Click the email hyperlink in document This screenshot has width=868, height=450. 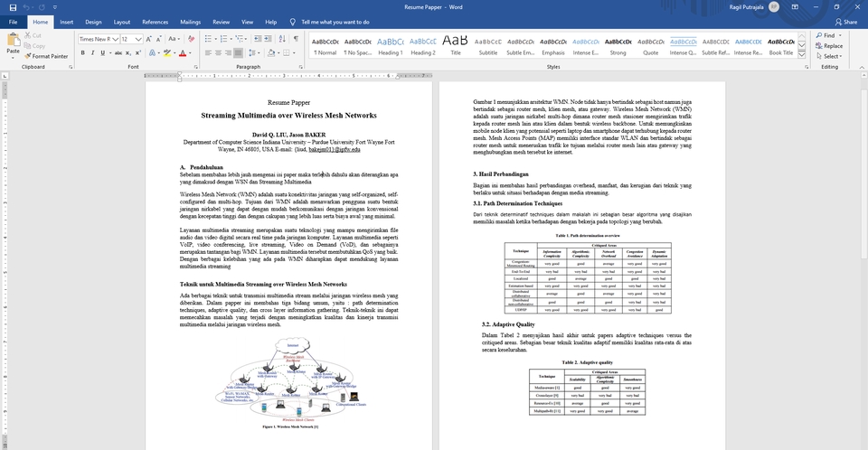coord(335,149)
